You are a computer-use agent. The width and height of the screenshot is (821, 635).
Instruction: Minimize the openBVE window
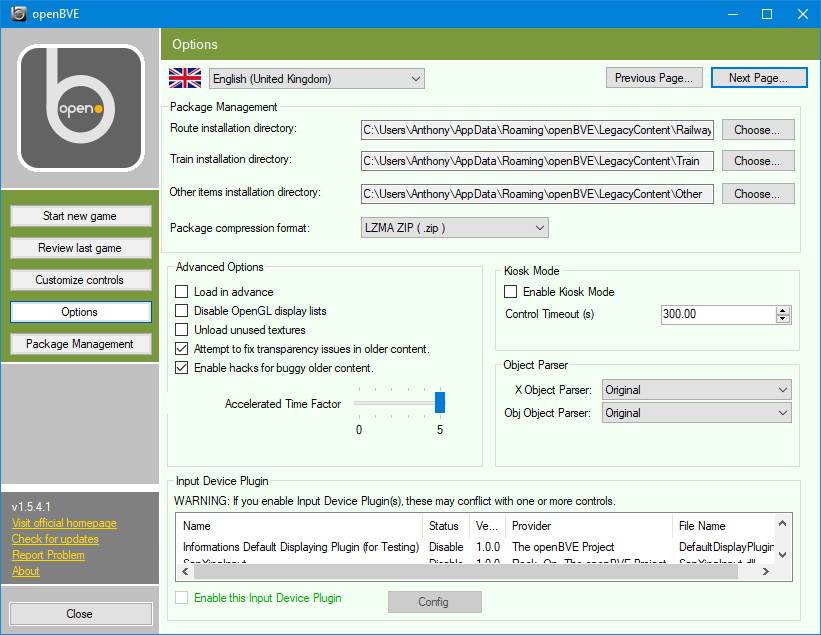[733, 14]
